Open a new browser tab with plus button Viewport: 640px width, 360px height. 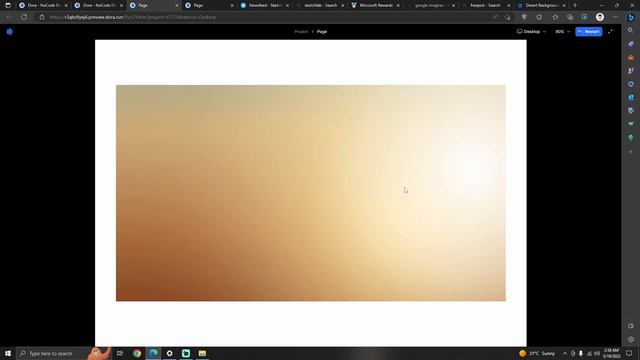575,5
